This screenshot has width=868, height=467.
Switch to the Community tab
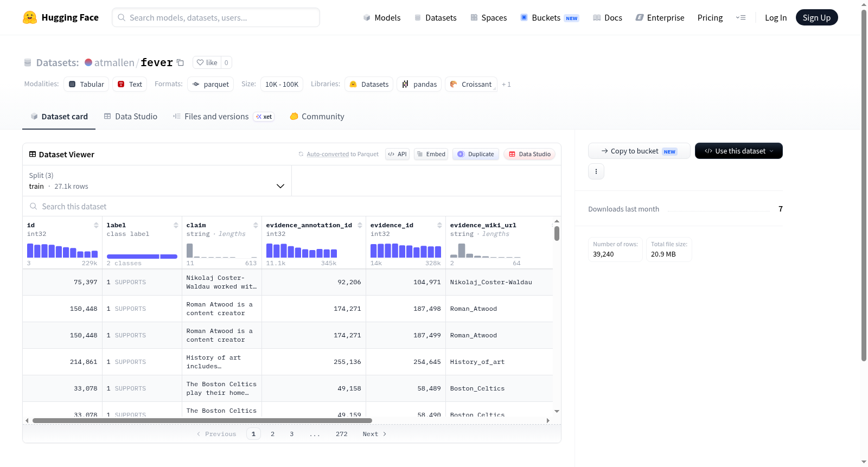317,117
